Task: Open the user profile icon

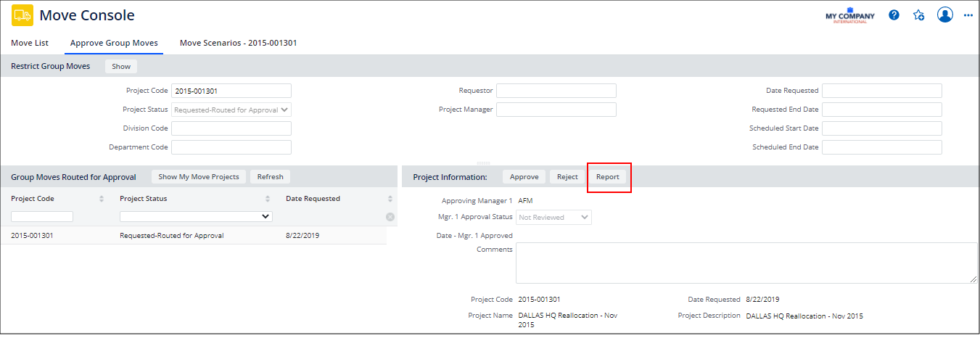Action: pyautogui.click(x=944, y=15)
